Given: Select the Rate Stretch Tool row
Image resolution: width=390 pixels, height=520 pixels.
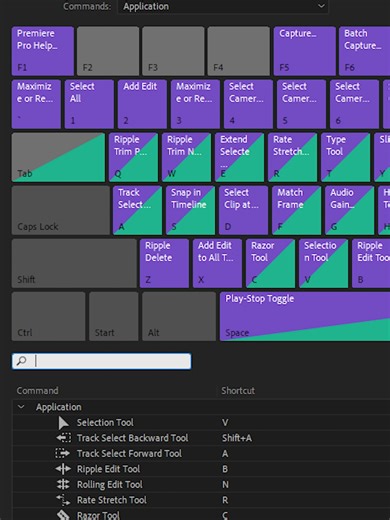Looking at the screenshot, I should (x=201, y=500).
